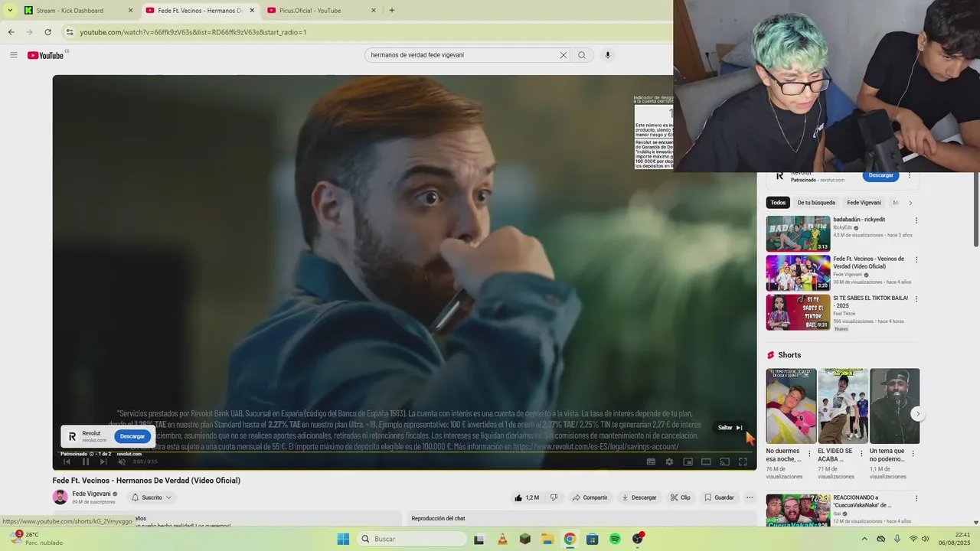Open the Windows Start menu
Screen dimensions: 980x551
[343, 539]
